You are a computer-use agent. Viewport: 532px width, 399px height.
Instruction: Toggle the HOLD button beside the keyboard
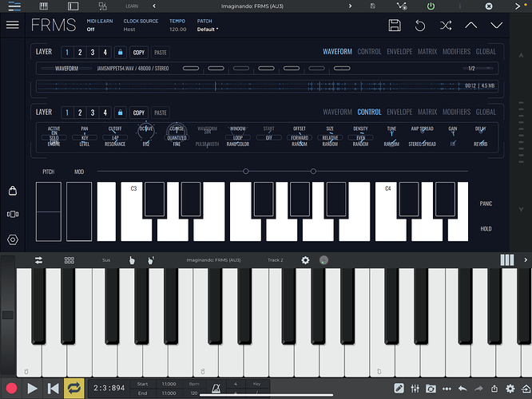[x=486, y=228]
